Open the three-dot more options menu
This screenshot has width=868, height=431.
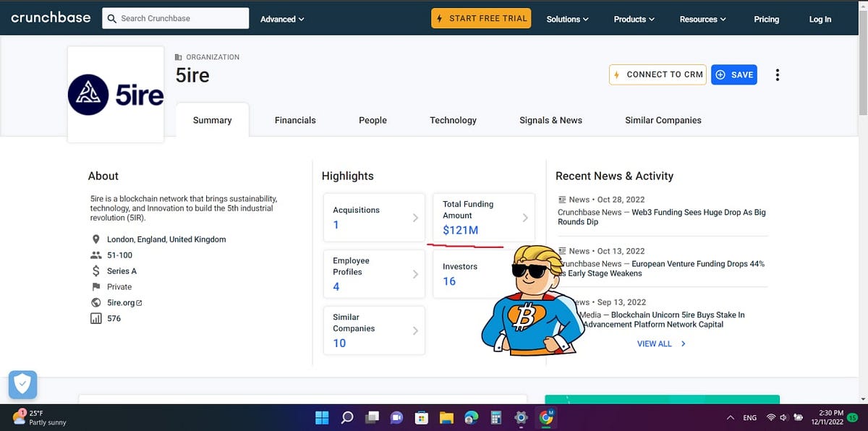pyautogui.click(x=778, y=75)
